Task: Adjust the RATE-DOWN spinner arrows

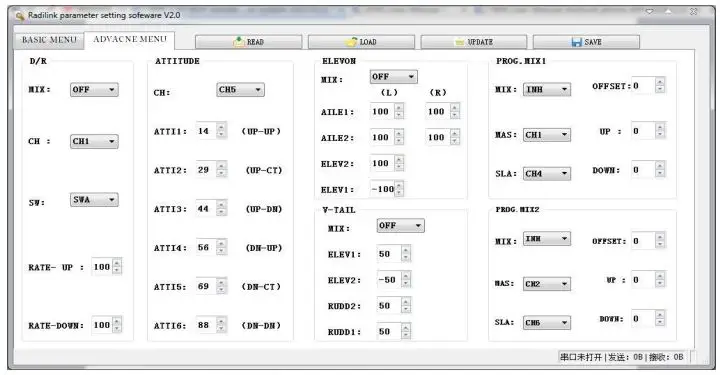Action: (x=117, y=325)
